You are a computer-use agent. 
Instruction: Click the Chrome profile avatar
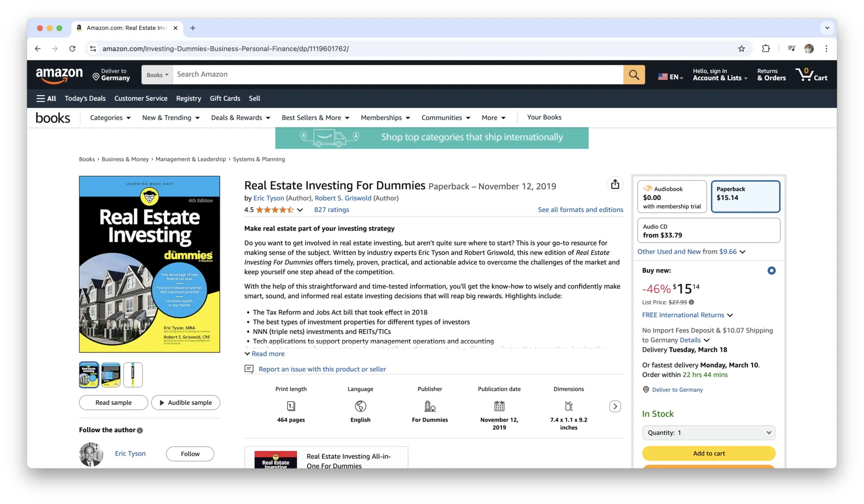coord(809,49)
